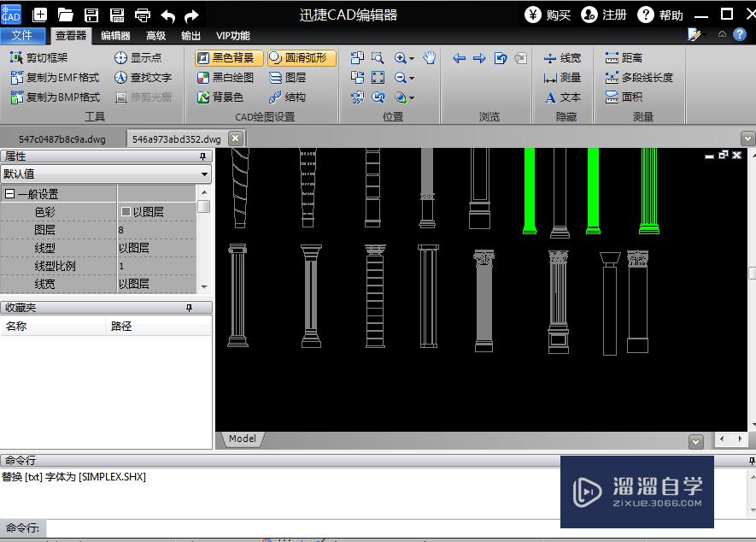Switch to the 编辑器 ribbon tab

point(115,36)
